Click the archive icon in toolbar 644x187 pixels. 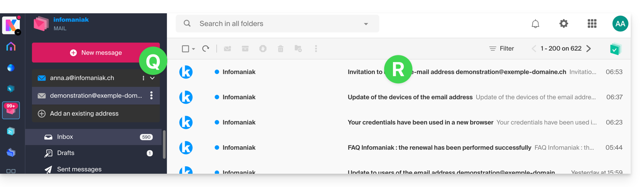(245, 49)
